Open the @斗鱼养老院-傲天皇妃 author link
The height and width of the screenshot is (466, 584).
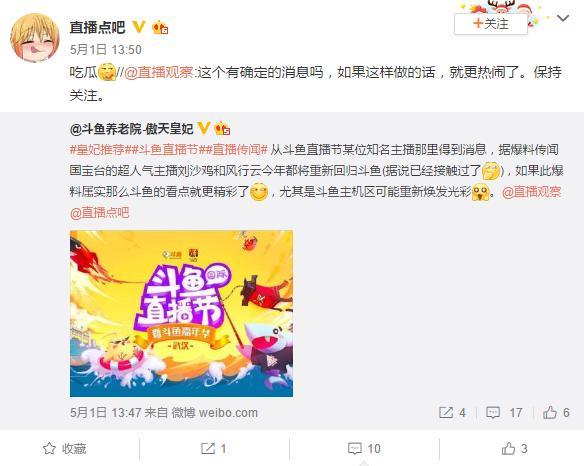tap(131, 129)
